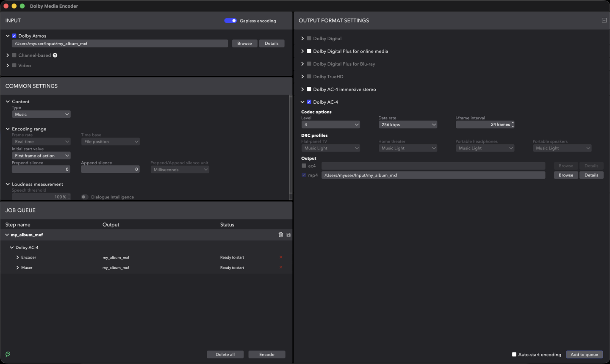Toggle the Dialogue Intelligence switch
The height and width of the screenshot is (364, 610).
(85, 197)
